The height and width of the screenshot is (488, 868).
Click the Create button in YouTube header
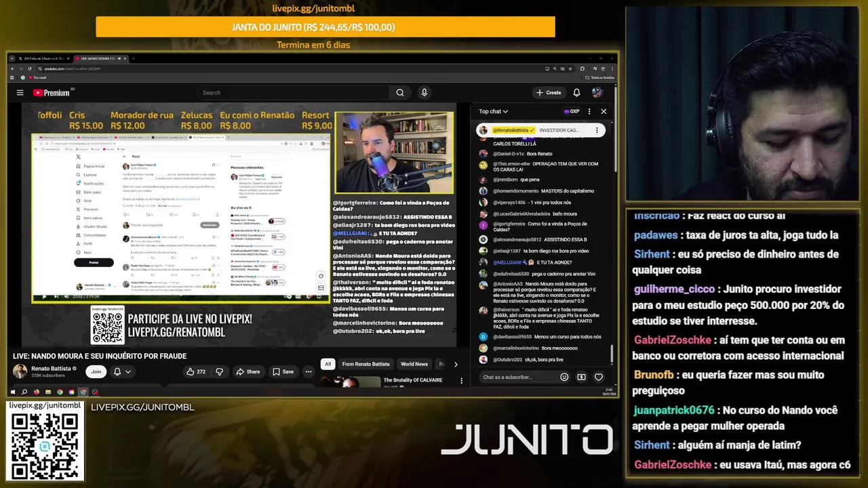tap(549, 93)
